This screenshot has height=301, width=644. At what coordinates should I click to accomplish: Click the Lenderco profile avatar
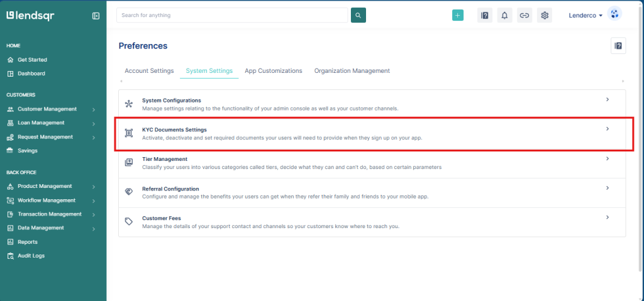[x=614, y=14]
